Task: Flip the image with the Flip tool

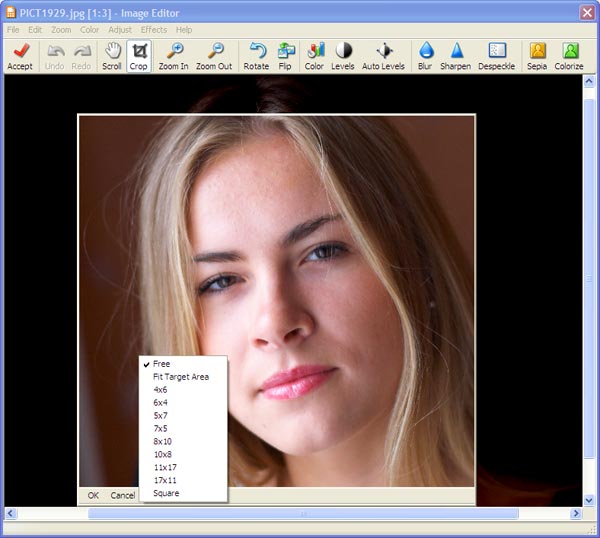Action: pos(285,57)
